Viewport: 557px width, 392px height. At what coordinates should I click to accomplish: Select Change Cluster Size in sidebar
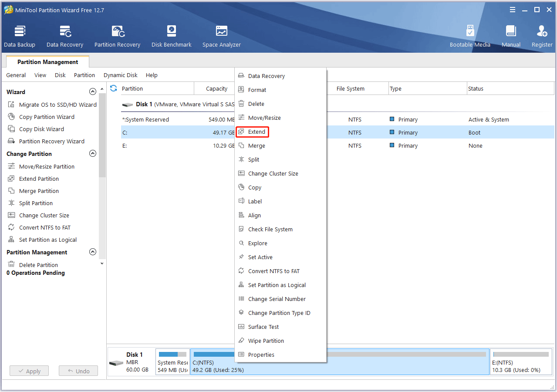coord(39,215)
